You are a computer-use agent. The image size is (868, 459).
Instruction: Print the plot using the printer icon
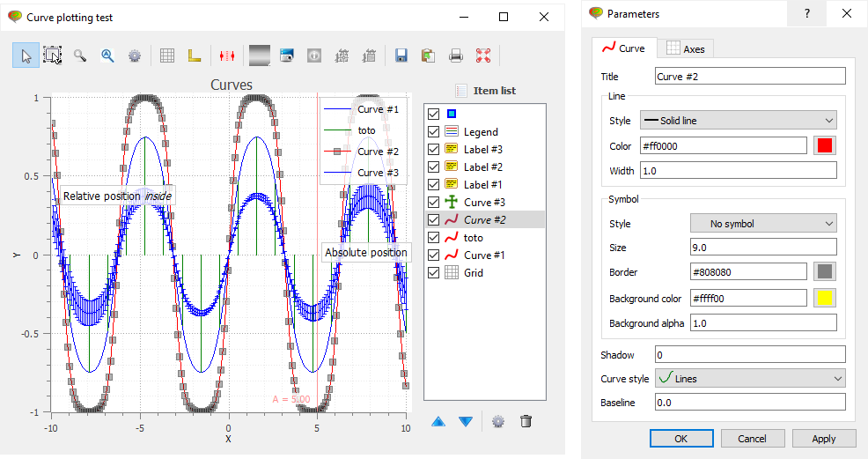coord(456,56)
